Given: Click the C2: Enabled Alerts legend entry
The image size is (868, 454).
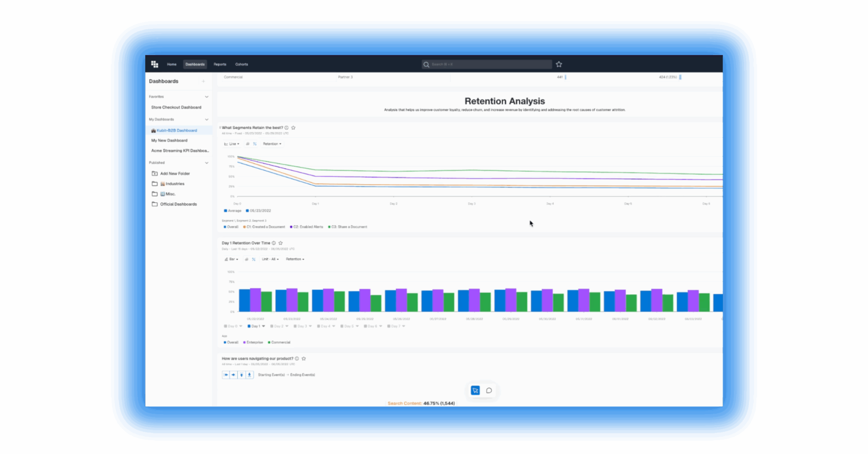Looking at the screenshot, I should (x=307, y=227).
